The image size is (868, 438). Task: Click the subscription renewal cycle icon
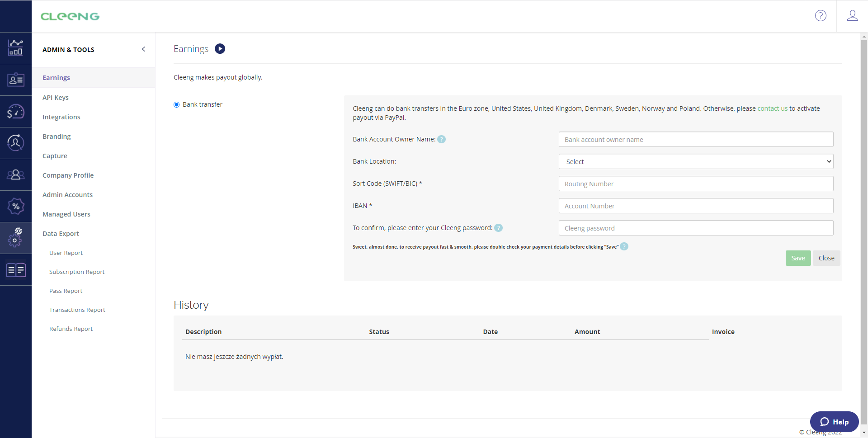16,143
